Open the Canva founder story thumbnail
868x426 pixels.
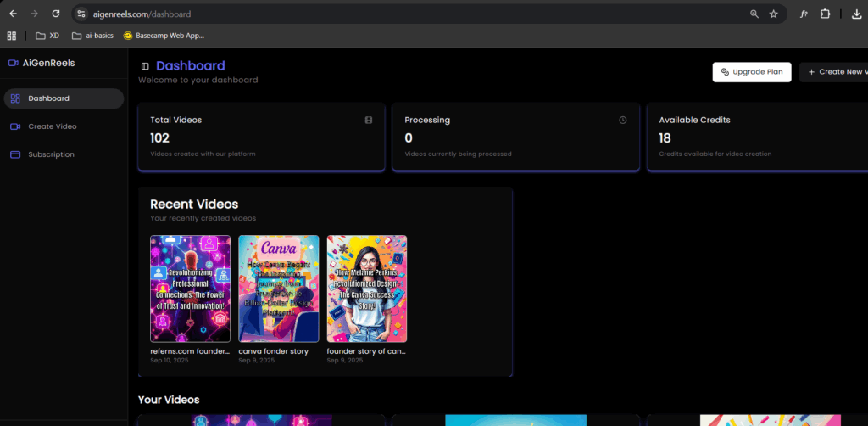[x=279, y=289]
